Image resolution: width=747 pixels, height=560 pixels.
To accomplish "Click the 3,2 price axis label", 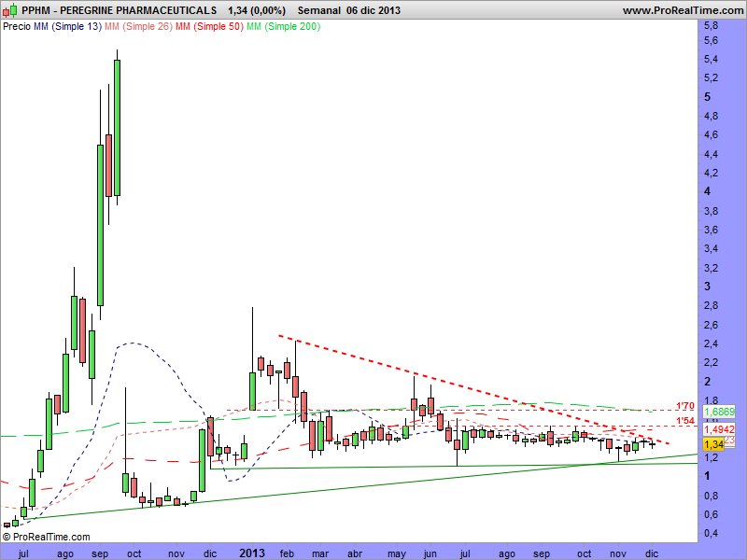I will [712, 268].
